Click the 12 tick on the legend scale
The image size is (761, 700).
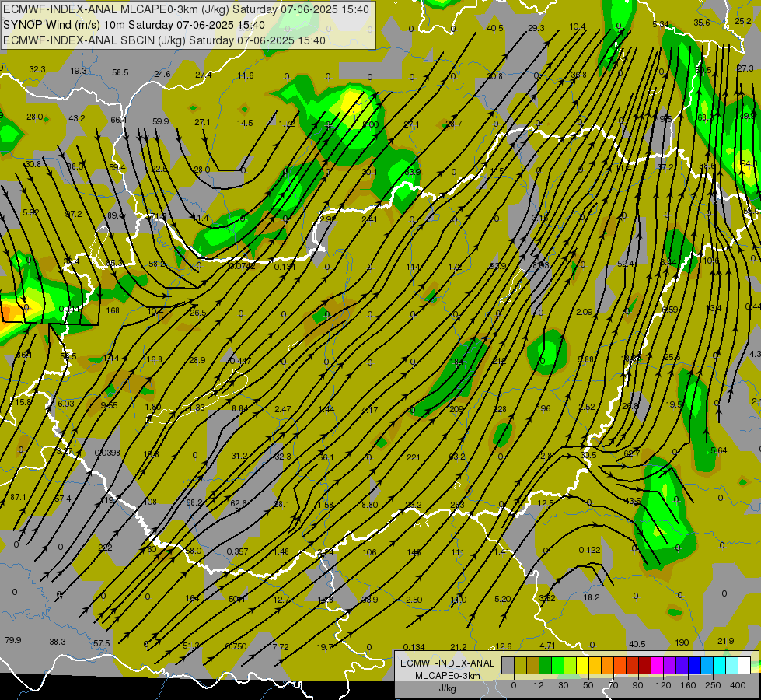tap(539, 685)
